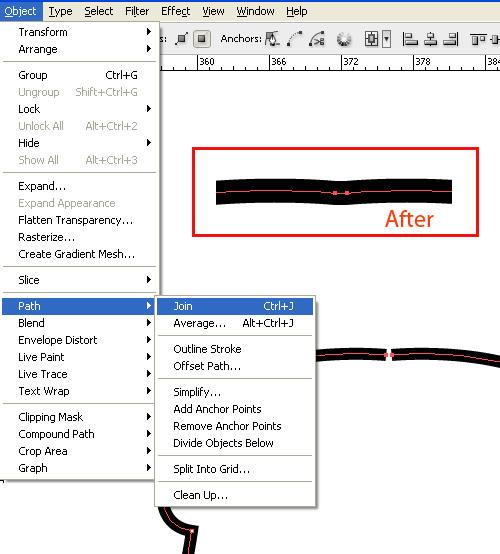The width and height of the screenshot is (500, 554).
Task: Click the hide handles square icon
Action: tap(202, 39)
